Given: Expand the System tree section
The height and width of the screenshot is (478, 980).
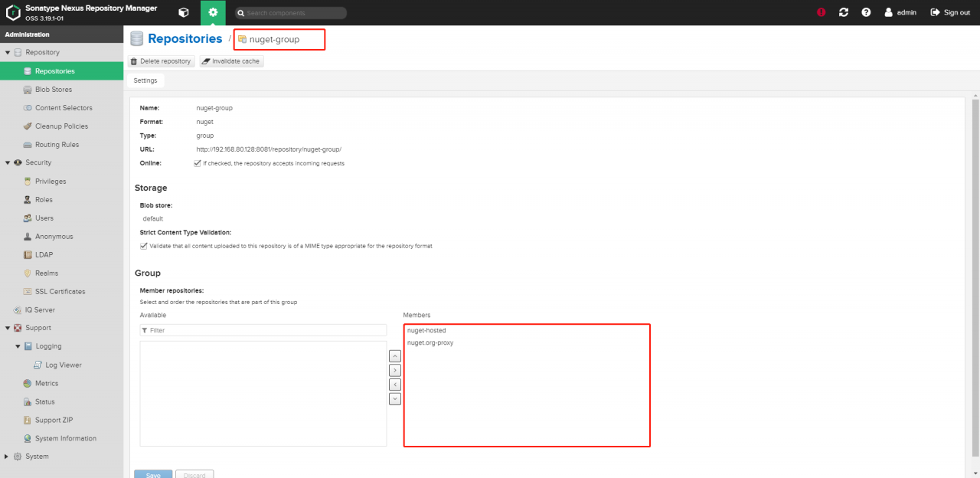Looking at the screenshot, I should [x=8, y=457].
